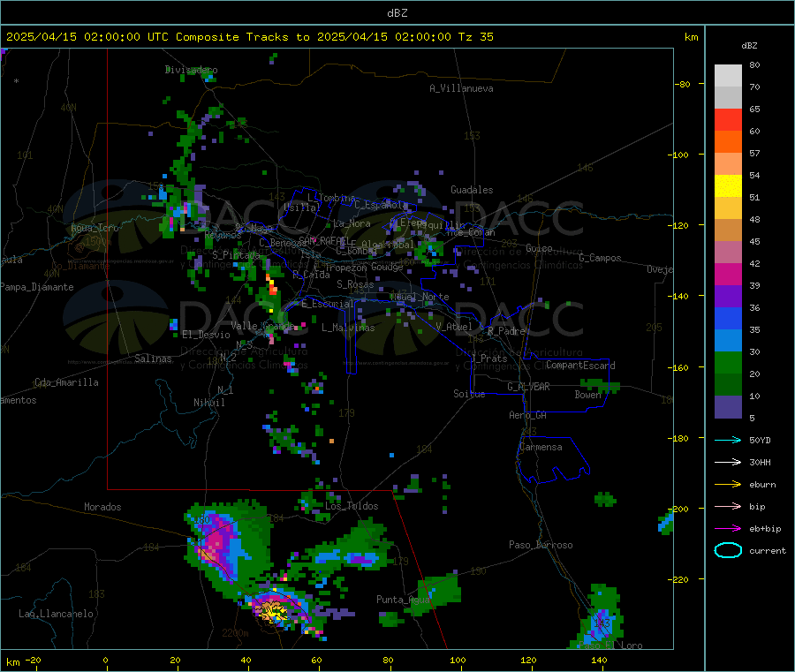This screenshot has height=672, width=795.
Task: Select the mauve pink 42-45 dBZ swatch
Action: click(728, 253)
